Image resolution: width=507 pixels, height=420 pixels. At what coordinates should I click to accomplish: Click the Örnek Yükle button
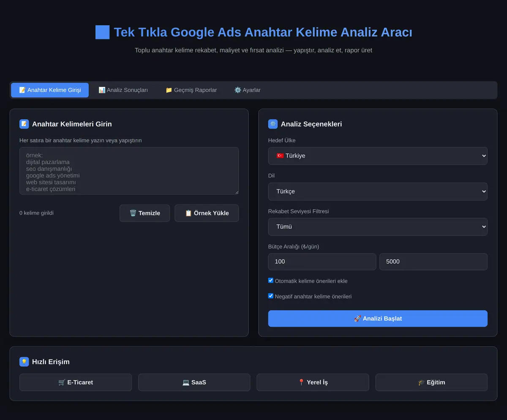[207, 213]
